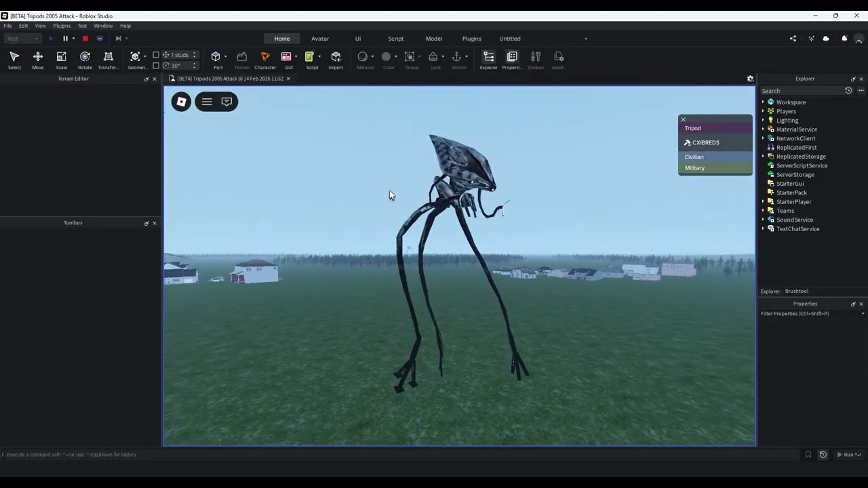Click the Tripod team entry
Viewport: 868px width, 488px height.
click(715, 128)
